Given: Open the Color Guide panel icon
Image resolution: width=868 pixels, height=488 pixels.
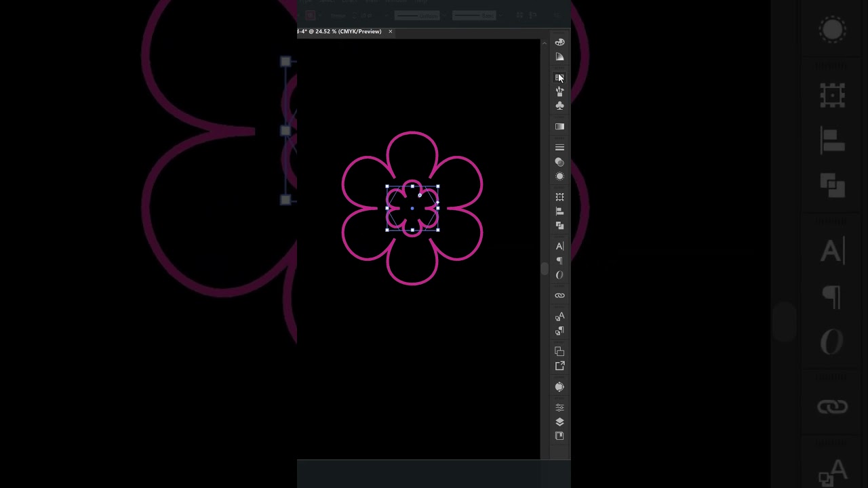Looking at the screenshot, I should pyautogui.click(x=559, y=57).
